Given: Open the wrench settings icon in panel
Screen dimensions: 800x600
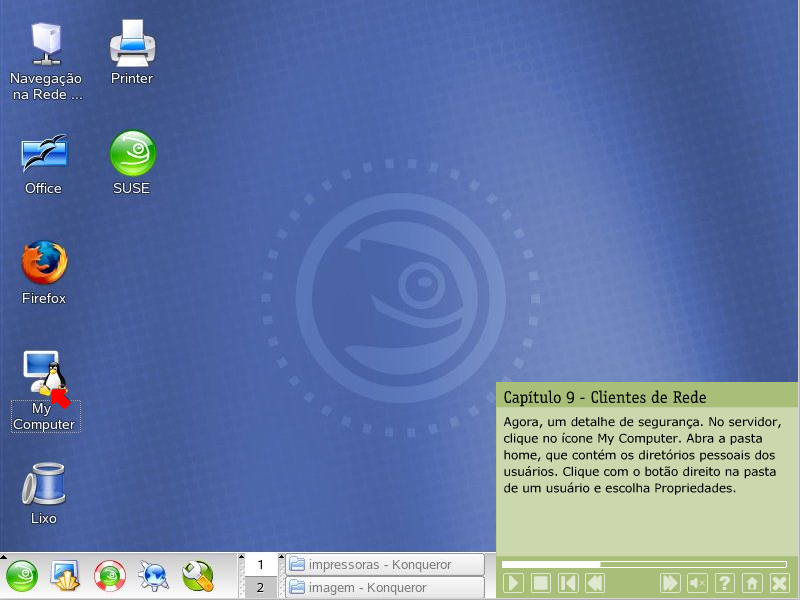Looking at the screenshot, I should 197,576.
